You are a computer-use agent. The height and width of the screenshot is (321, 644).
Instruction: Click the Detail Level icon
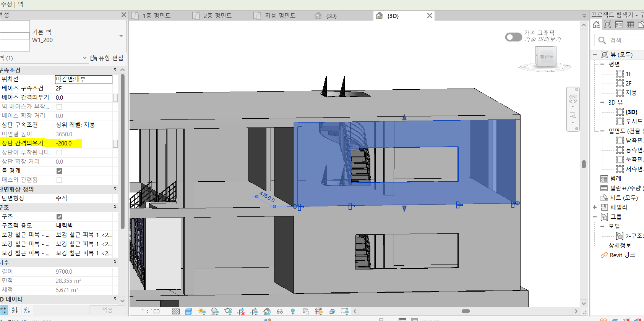coord(176,311)
